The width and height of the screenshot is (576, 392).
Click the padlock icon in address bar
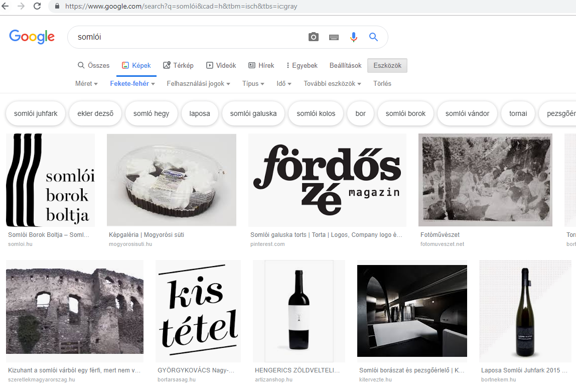pos(57,6)
